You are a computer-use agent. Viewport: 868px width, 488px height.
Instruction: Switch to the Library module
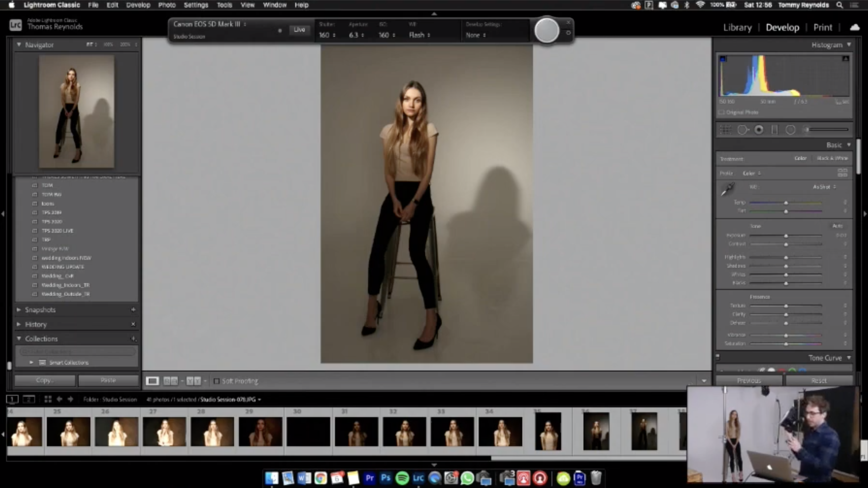(x=737, y=27)
